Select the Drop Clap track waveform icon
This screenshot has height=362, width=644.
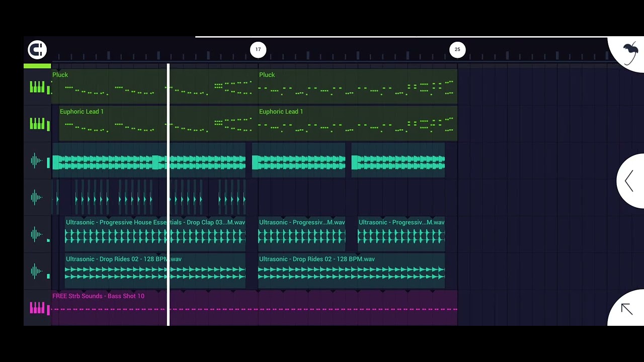(x=37, y=234)
